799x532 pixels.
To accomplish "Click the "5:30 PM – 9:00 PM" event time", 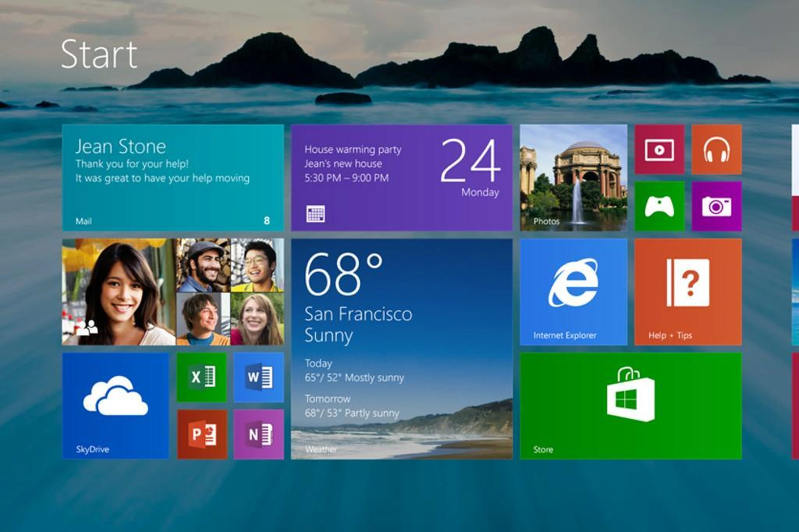I will pos(347,178).
